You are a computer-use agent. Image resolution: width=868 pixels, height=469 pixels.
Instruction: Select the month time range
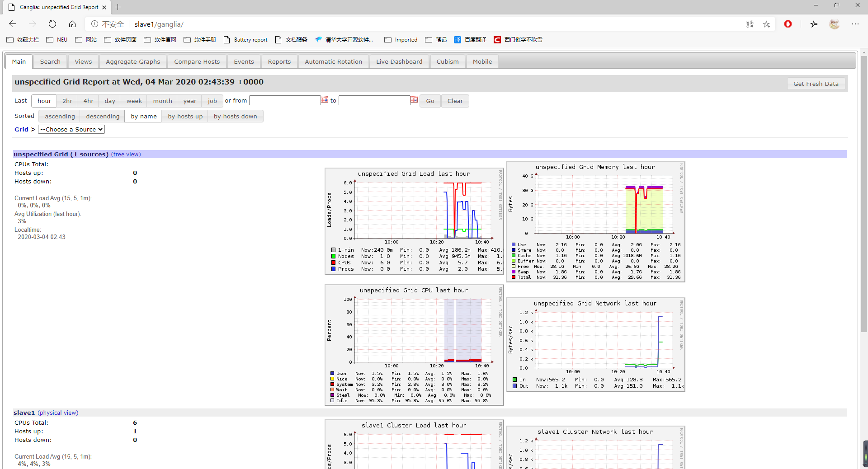[163, 101]
